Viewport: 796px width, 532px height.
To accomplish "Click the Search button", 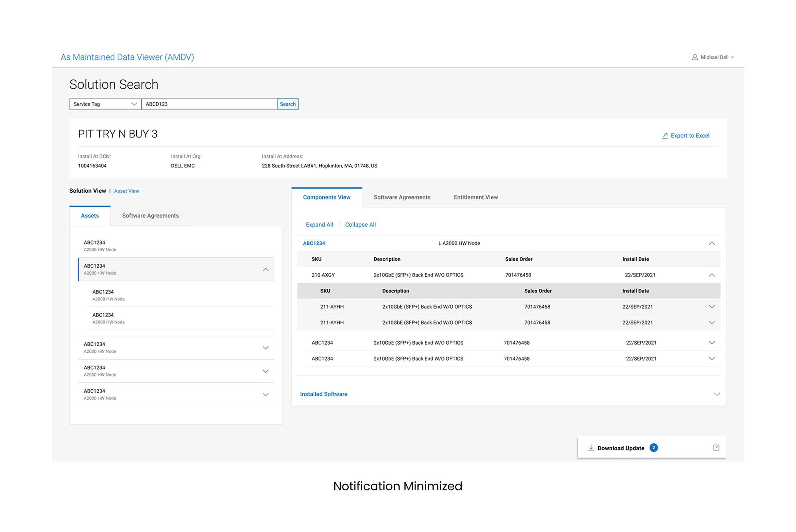I will pyautogui.click(x=288, y=104).
